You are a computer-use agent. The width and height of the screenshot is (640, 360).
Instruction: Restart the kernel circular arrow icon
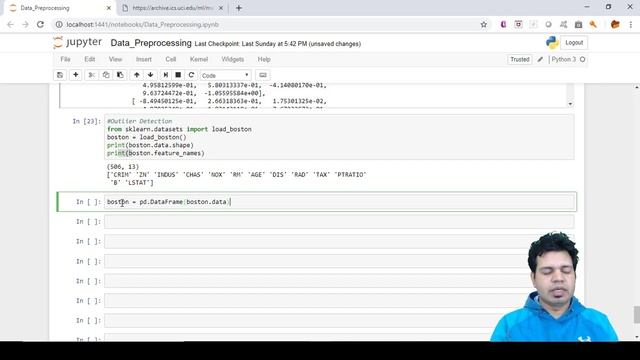point(191,75)
